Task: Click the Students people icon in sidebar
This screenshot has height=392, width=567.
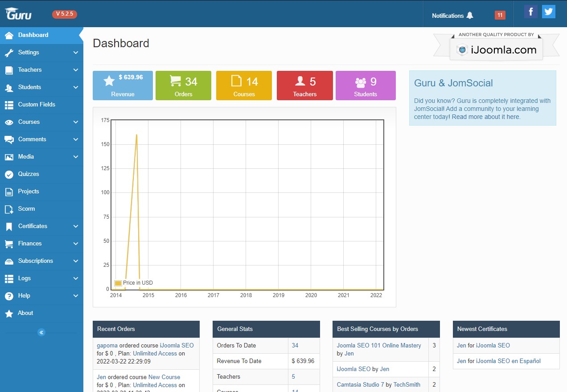Action: point(9,87)
